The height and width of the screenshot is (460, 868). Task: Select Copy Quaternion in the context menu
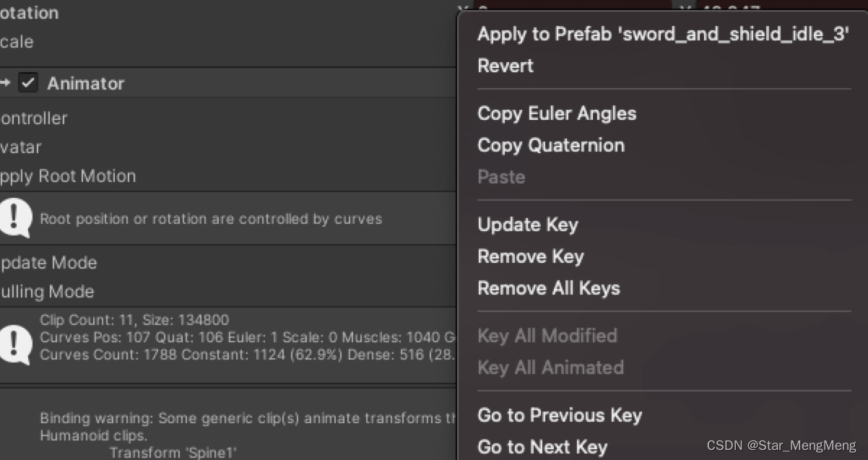[x=551, y=145]
